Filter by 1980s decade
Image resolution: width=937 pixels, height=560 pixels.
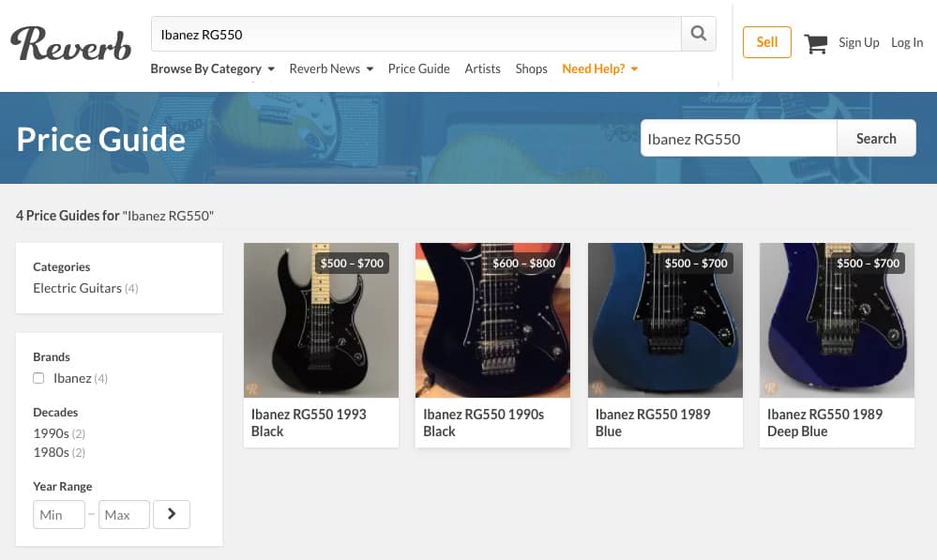tap(59, 452)
